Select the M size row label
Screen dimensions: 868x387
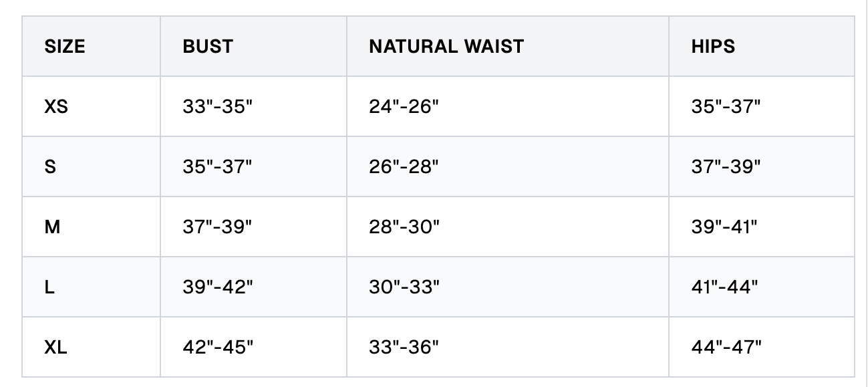click(x=52, y=227)
